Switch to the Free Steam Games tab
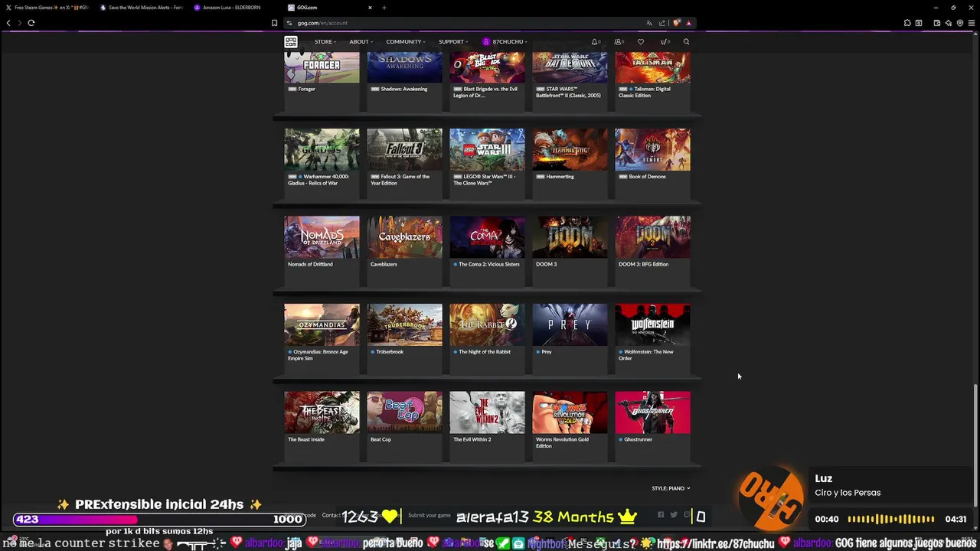The height and width of the screenshot is (551, 980). (47, 8)
